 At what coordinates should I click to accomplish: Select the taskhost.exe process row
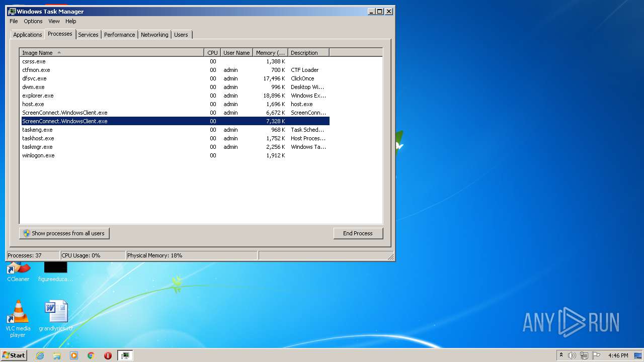click(175, 138)
